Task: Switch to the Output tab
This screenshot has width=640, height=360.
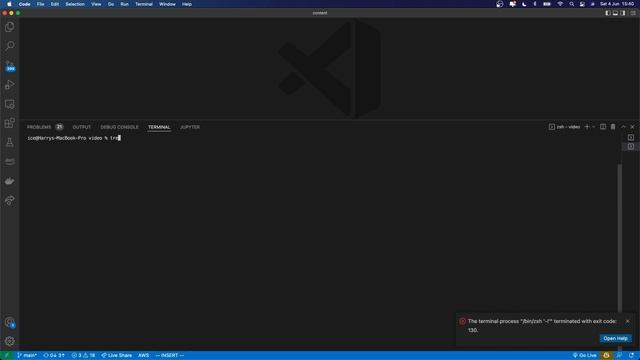Action: pos(82,127)
